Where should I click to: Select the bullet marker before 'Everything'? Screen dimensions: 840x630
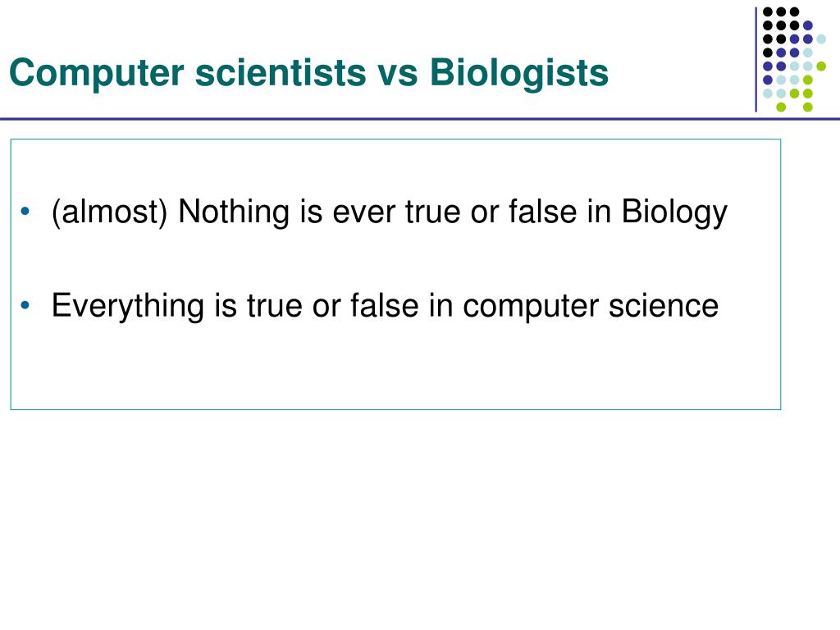pyautogui.click(x=25, y=305)
